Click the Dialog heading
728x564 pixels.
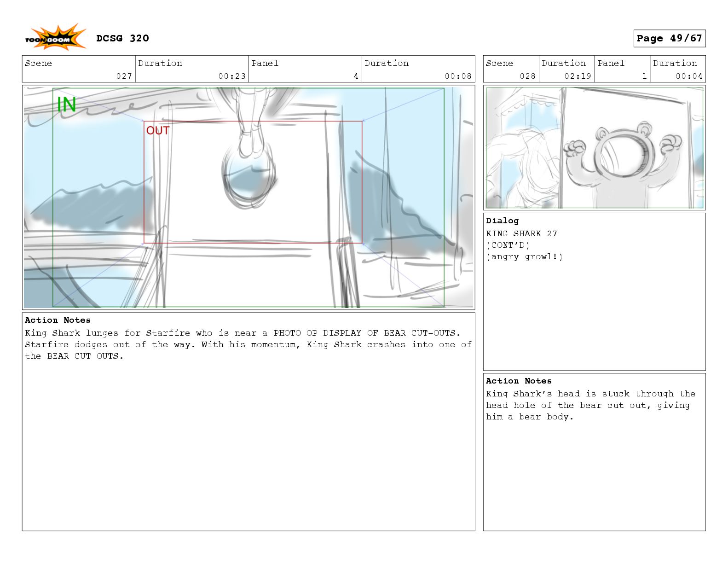click(x=502, y=221)
